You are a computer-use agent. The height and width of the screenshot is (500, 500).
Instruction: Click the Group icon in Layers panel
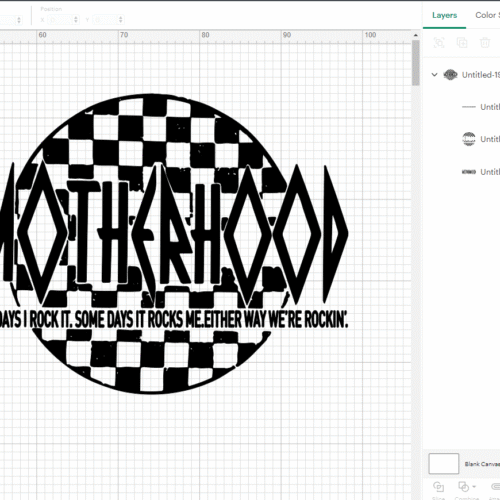[x=439, y=43]
